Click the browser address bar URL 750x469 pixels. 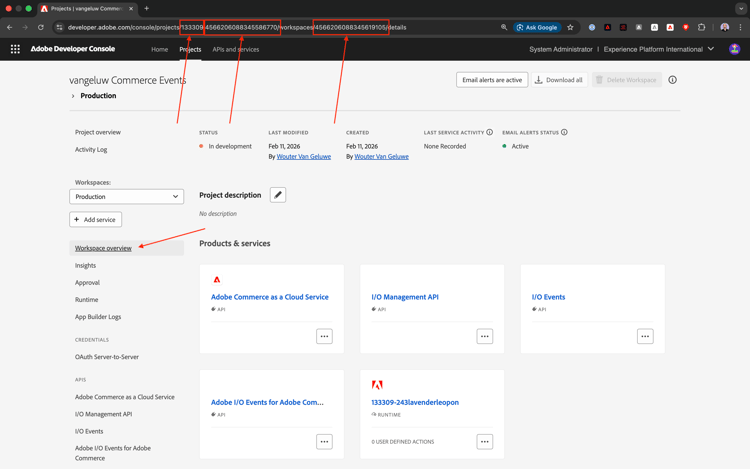(237, 27)
